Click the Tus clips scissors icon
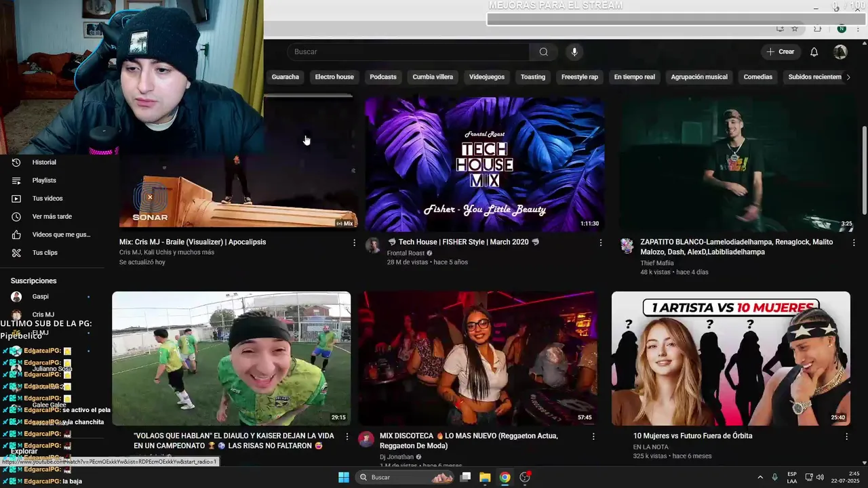Image resolution: width=868 pixels, height=488 pixels. tap(16, 253)
